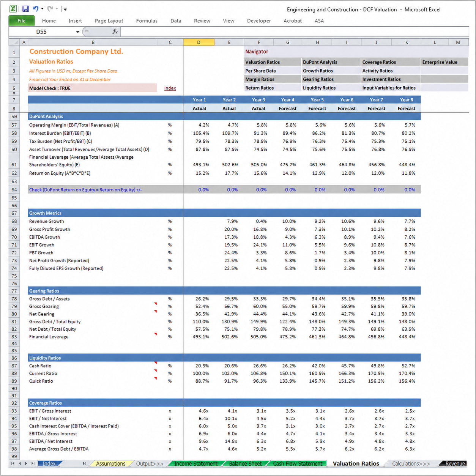Switch to the Assumptions sheet tab

[x=110, y=463]
